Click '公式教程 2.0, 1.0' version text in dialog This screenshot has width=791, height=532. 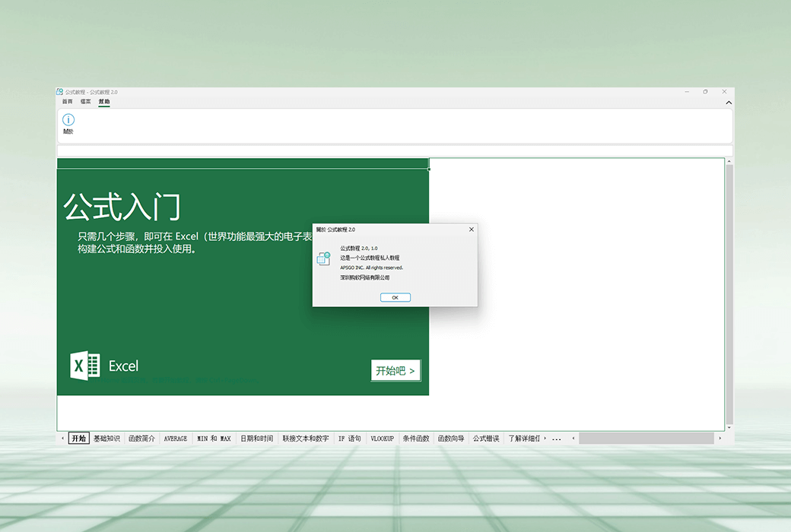(359, 248)
